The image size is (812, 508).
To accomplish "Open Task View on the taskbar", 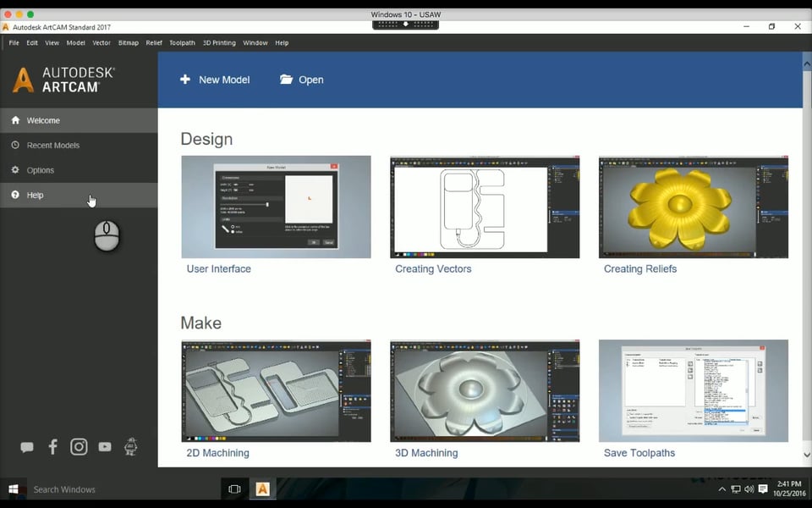I will (234, 489).
